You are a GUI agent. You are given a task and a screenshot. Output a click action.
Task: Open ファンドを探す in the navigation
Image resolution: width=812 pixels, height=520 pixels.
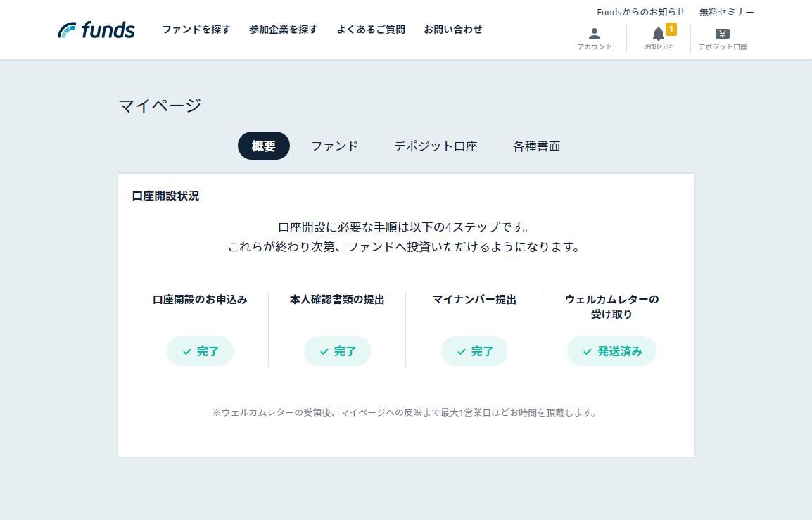coord(196,30)
